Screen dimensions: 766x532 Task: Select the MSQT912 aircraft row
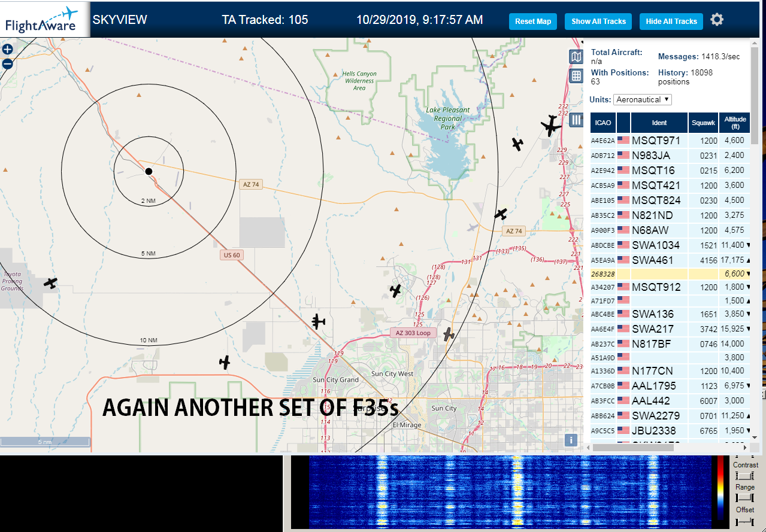[x=670, y=287]
